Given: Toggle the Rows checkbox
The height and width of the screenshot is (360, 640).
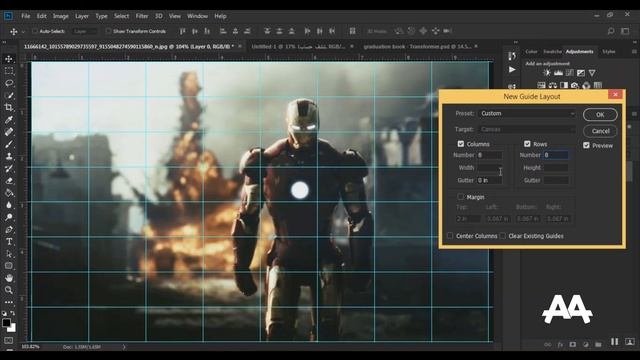Looking at the screenshot, I should point(527,144).
